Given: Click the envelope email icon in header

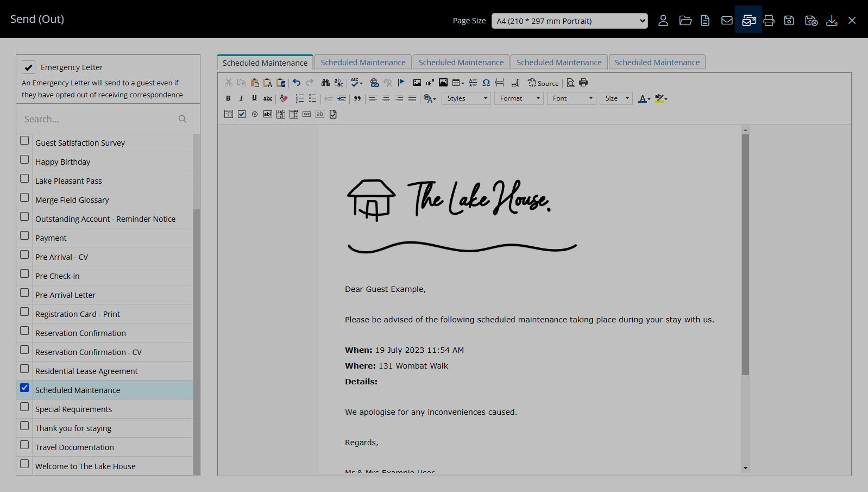Looking at the screenshot, I should tap(727, 21).
